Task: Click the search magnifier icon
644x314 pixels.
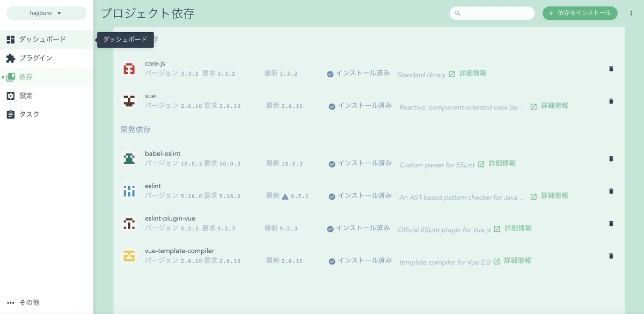Action: (x=458, y=13)
